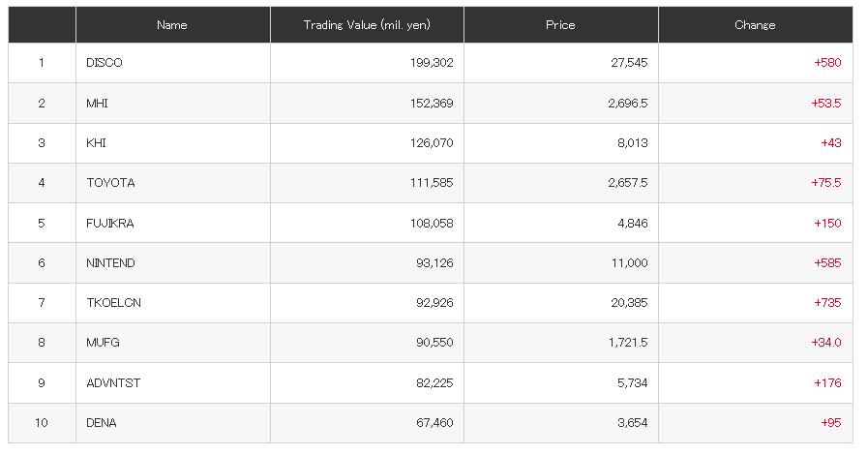868x455 pixels.
Task: Choose the FUJIKRA row name
Action: coord(109,223)
